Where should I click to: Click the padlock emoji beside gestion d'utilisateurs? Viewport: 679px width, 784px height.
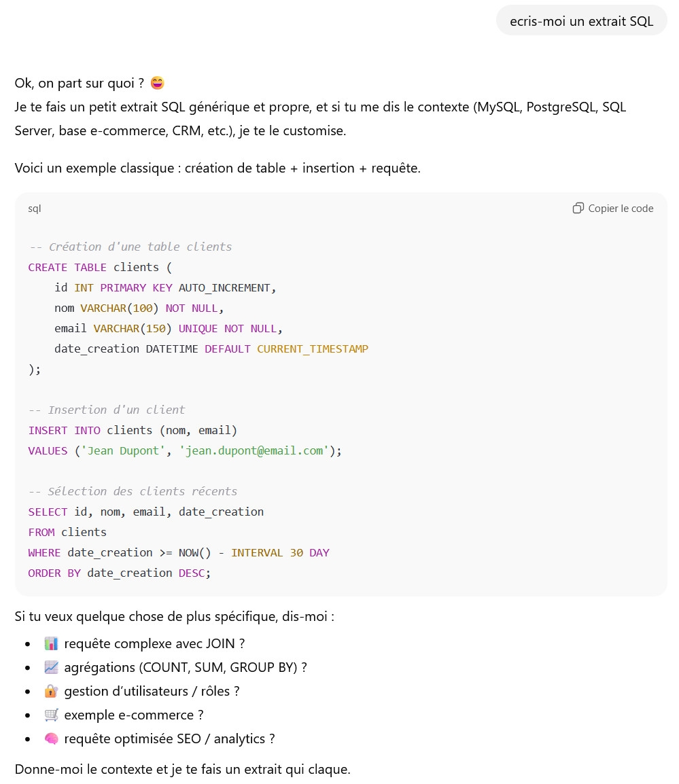(x=51, y=691)
